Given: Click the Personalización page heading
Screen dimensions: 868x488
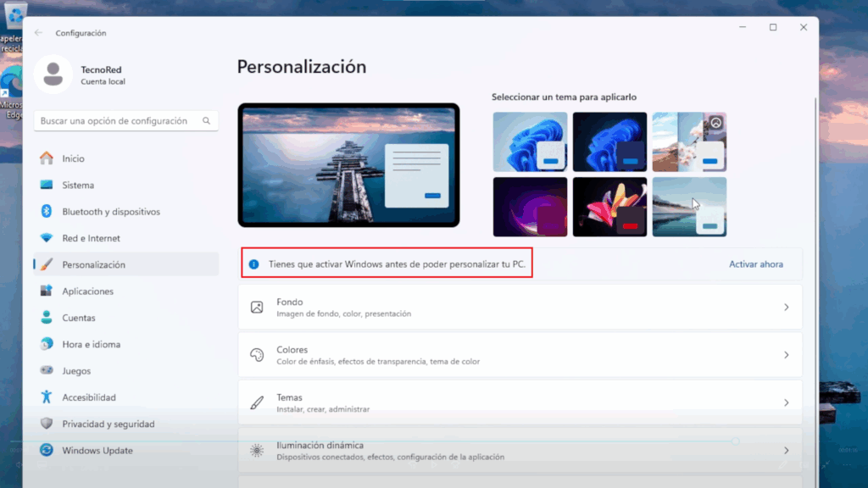Looking at the screenshot, I should tap(302, 67).
